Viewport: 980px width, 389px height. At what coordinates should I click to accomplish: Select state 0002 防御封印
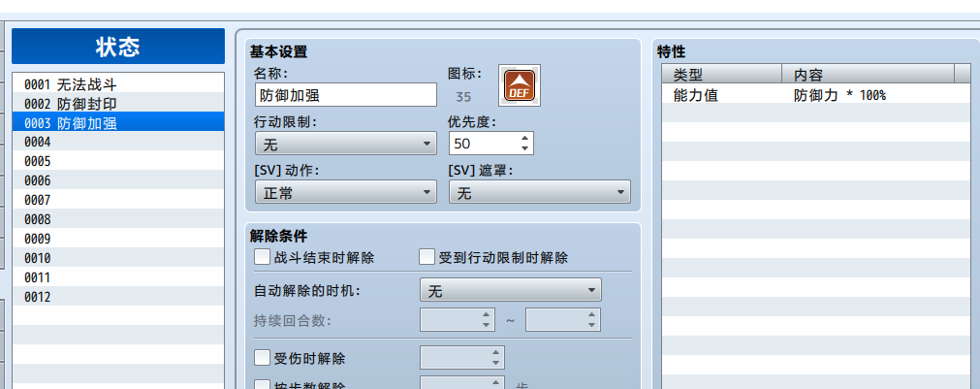point(118,103)
